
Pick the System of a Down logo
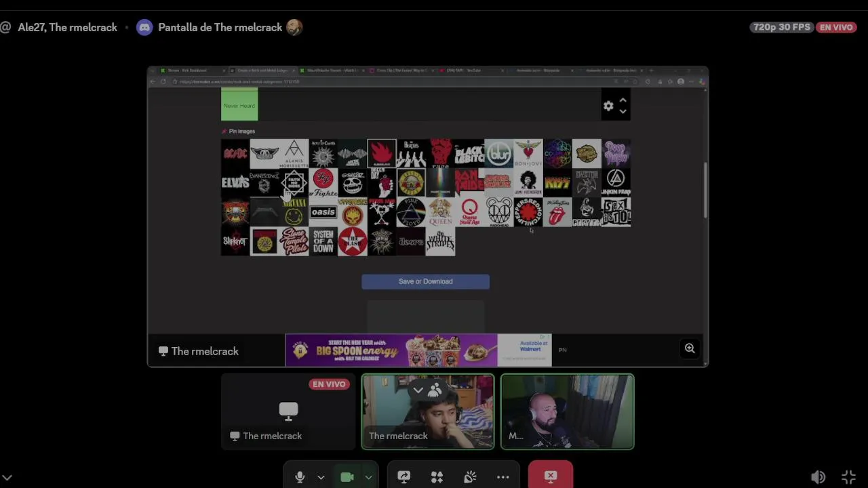323,241
